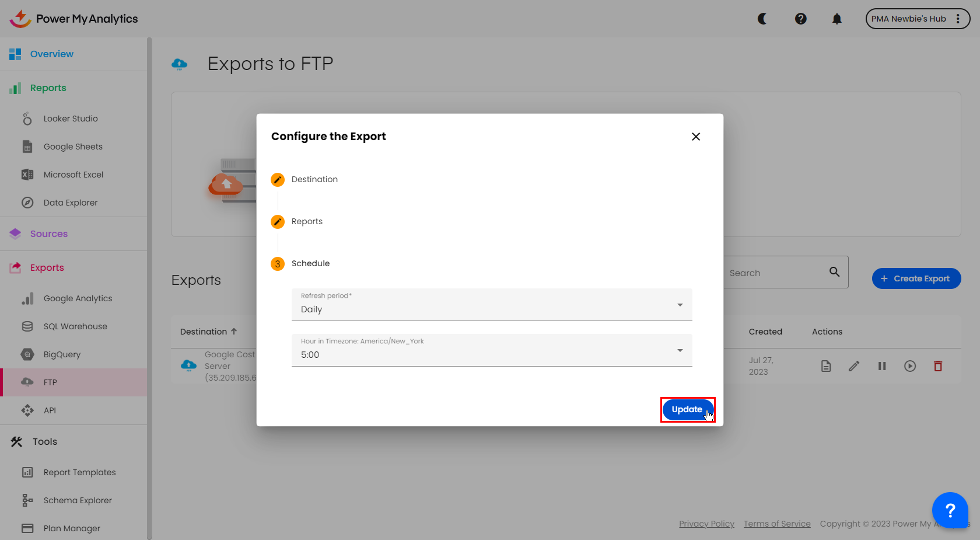
Task: Edit the Destination step in the dialog
Action: click(x=278, y=179)
